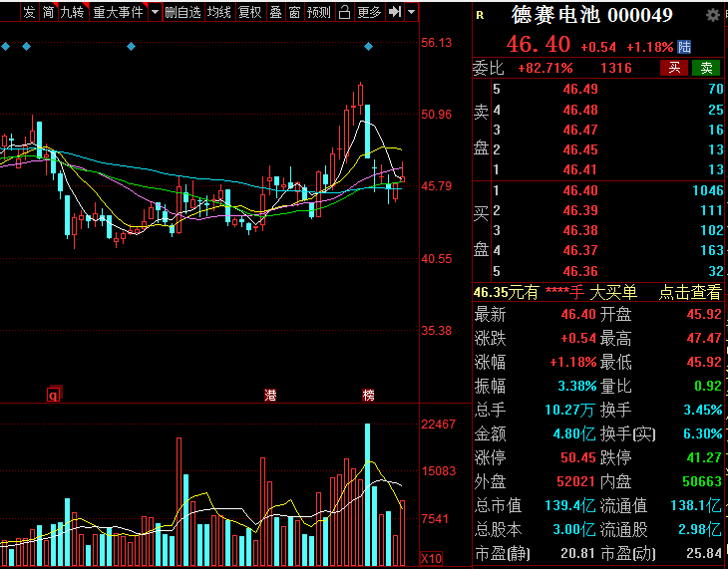Click the 市盈(静) value 20.81
The image size is (728, 569).
click(x=577, y=553)
